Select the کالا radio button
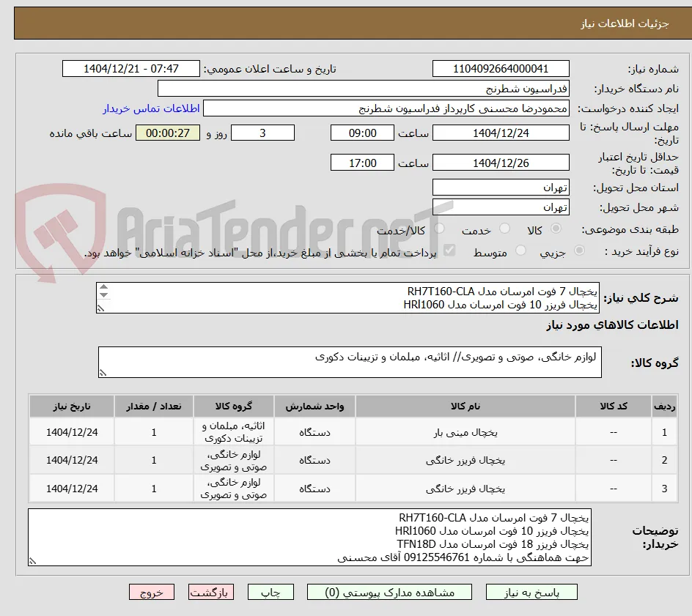The image size is (692, 616). click(556, 229)
